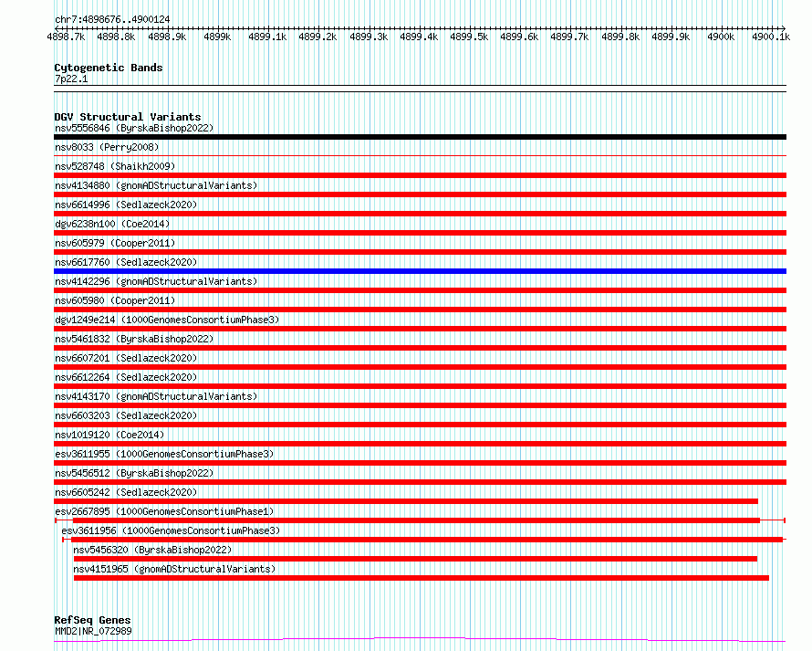812x651 pixels.
Task: Click nsv6617760 (Sedlazeck2020) label
Action: pos(126,262)
